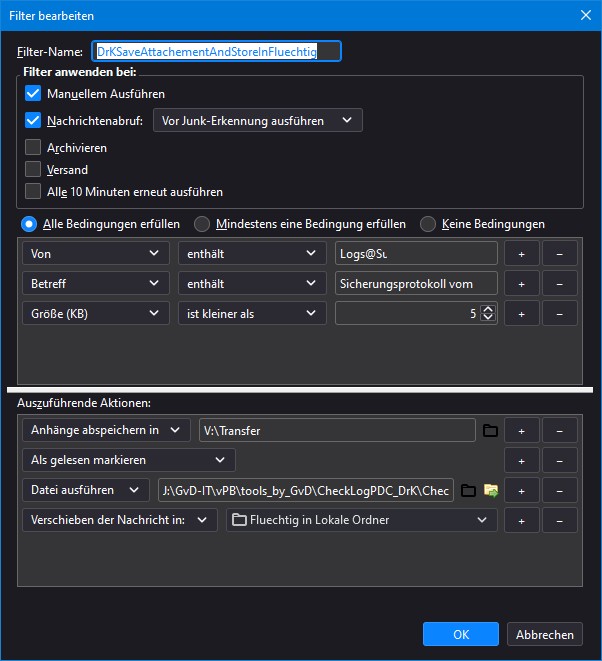Open Datei ausführen action dropdown
The width and height of the screenshot is (602, 661).
[x=86, y=490]
